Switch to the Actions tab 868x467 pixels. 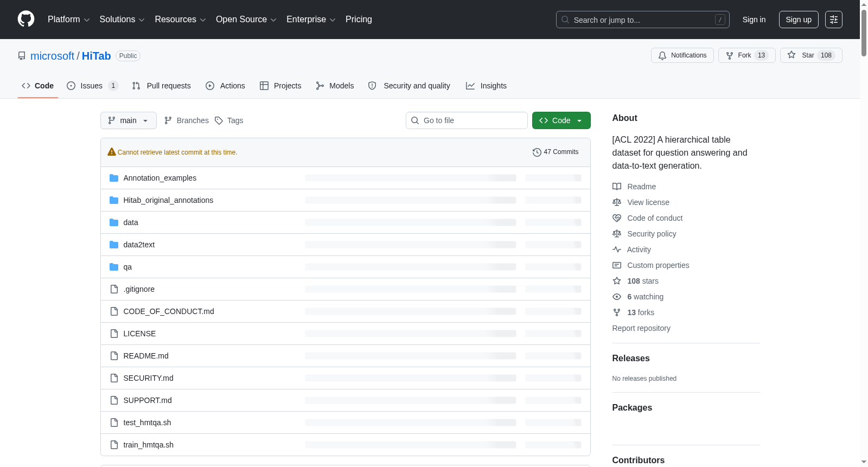pos(225,86)
